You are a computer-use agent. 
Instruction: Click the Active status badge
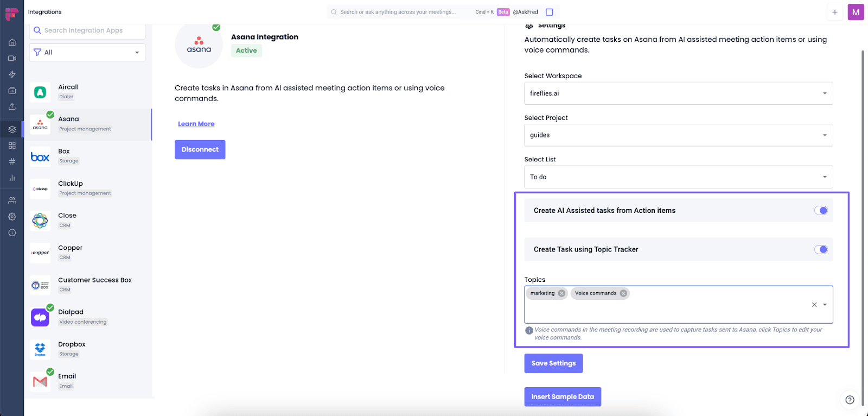coord(246,51)
